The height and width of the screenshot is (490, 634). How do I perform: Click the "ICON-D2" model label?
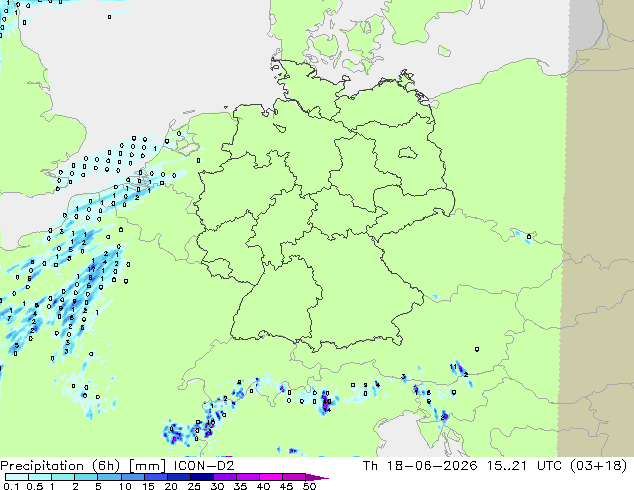pos(204,466)
